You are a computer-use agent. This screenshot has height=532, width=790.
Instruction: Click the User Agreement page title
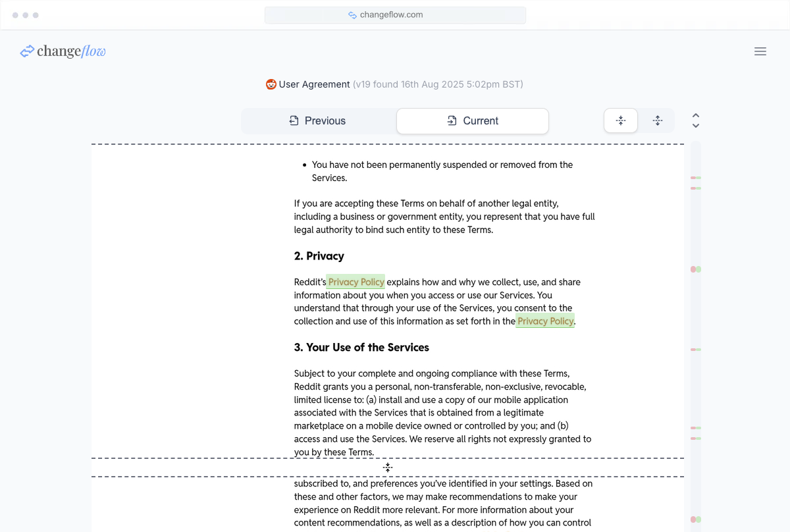coord(315,84)
